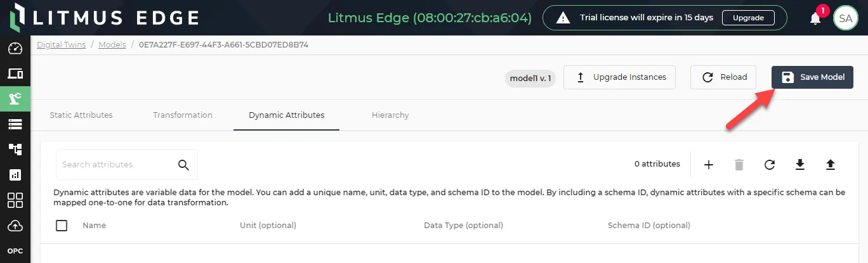Open the cloud upload Integration sidebar icon
The width and height of the screenshot is (868, 263).
pyautogui.click(x=15, y=226)
